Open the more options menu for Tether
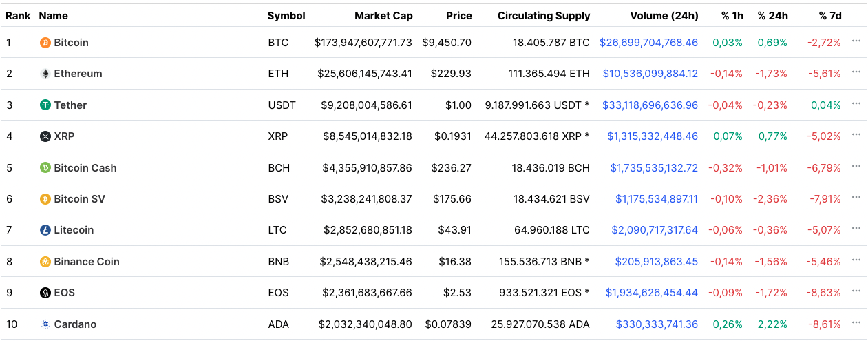 pos(856,104)
